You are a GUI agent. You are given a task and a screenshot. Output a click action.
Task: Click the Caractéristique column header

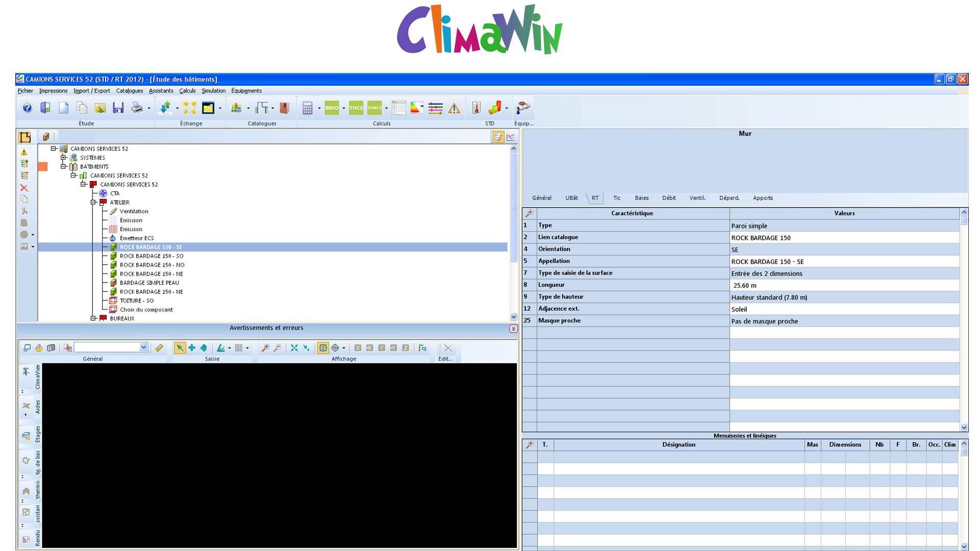632,213
